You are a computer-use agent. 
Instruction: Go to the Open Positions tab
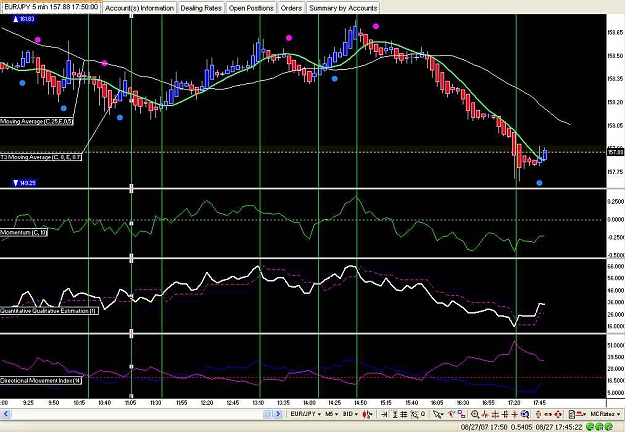click(x=251, y=8)
